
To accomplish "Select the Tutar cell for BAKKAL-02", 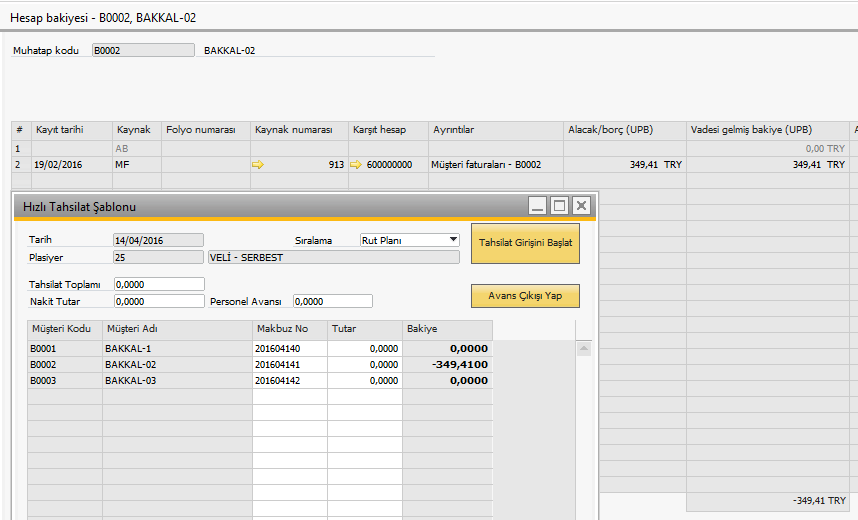I will pyautogui.click(x=365, y=365).
